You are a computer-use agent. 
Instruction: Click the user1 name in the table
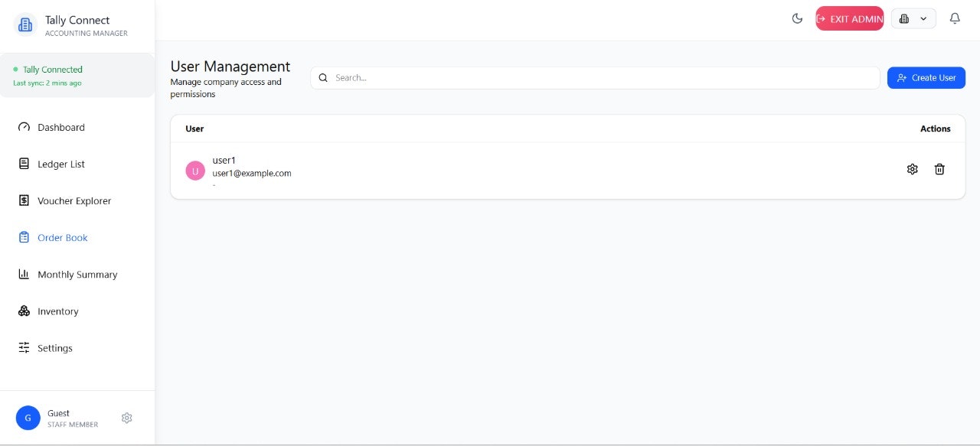click(x=224, y=160)
